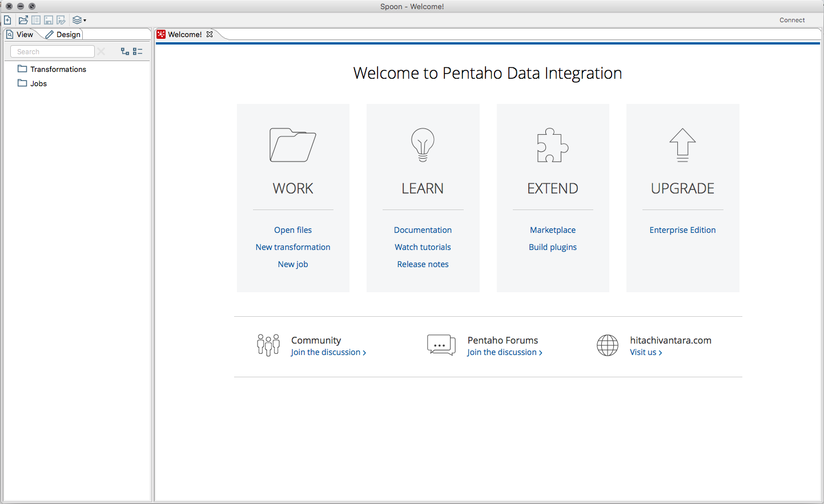Screen dimensions: 824x504
Task: Maximize the Spoon window
Action: [32, 6]
